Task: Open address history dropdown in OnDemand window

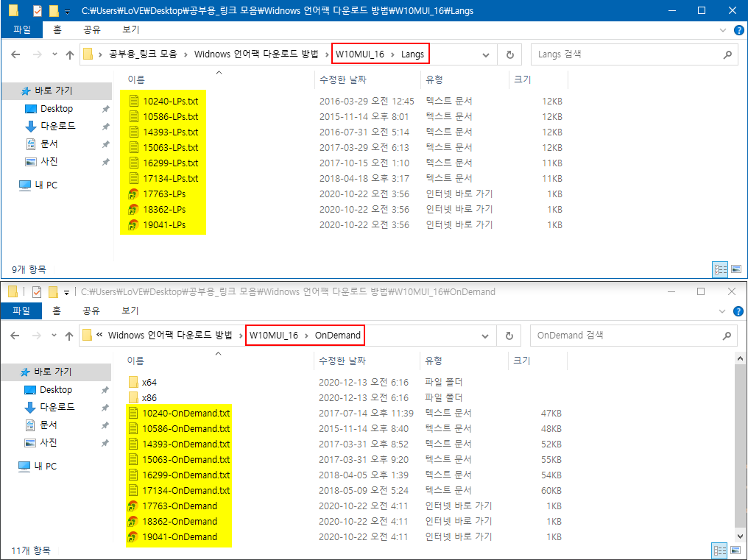Action: coord(484,336)
